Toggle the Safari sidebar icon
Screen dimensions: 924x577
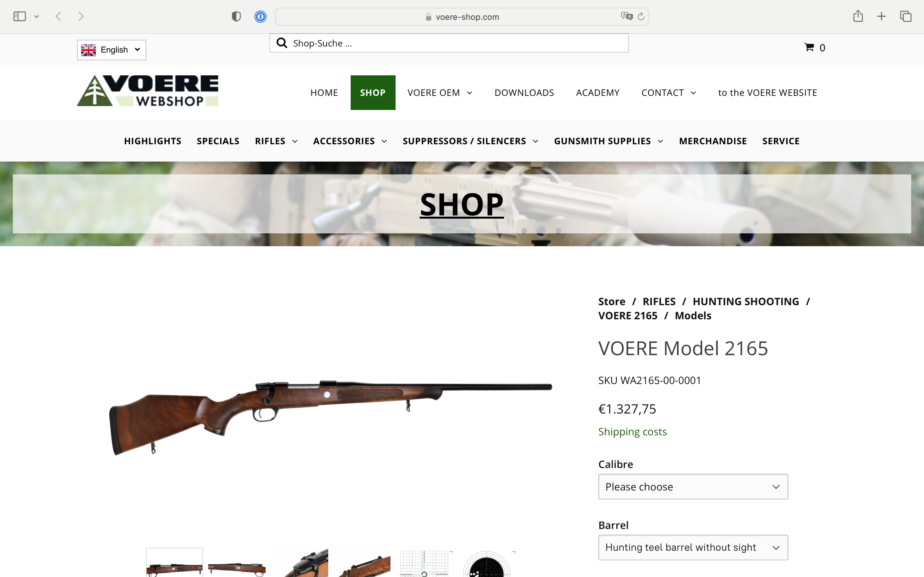click(x=20, y=16)
